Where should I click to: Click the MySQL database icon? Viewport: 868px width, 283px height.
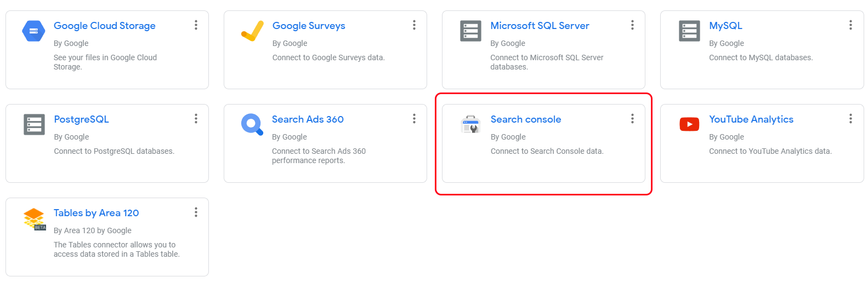(x=689, y=31)
